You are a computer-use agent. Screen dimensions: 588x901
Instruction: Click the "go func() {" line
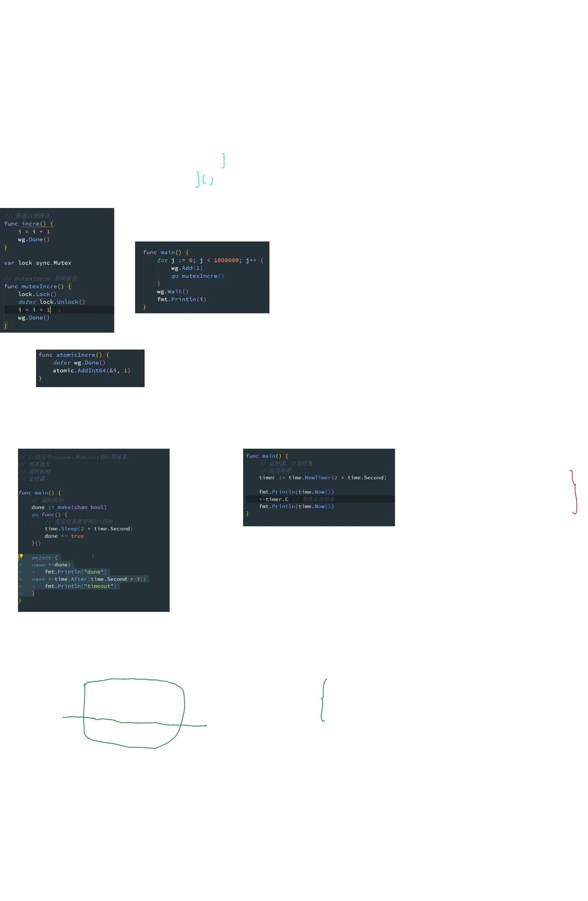click(50, 514)
